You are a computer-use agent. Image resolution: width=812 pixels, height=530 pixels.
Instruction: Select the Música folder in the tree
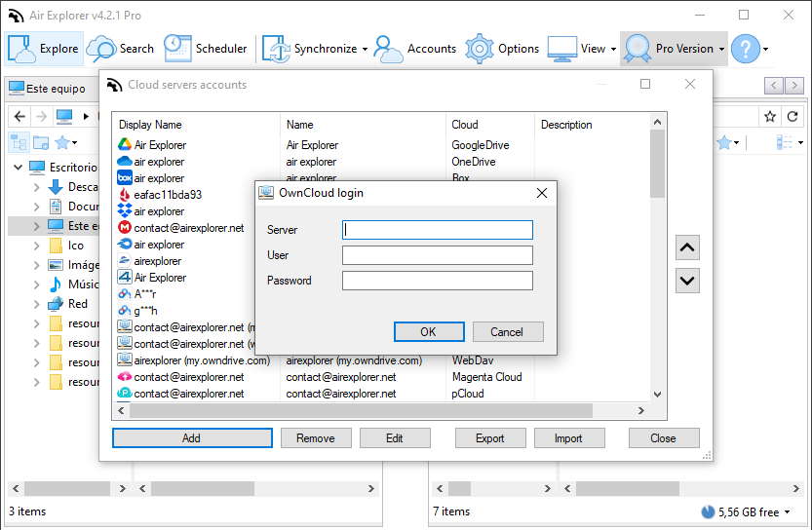pos(72,284)
